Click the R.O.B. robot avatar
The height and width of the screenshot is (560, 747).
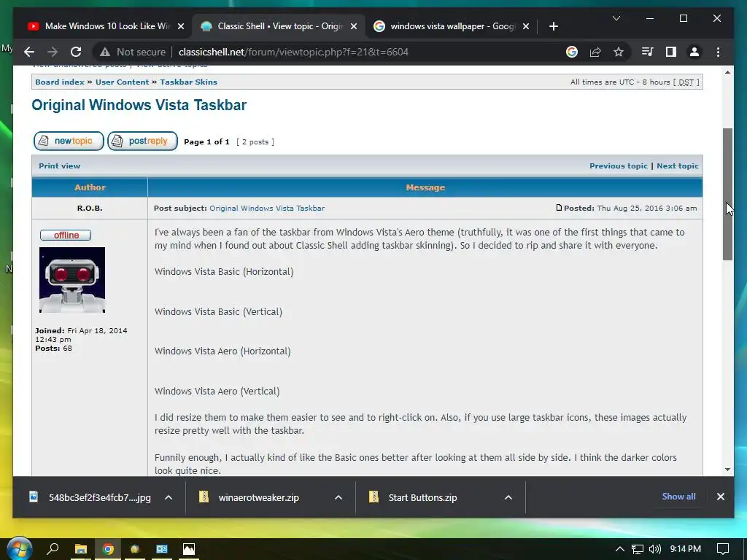coord(72,280)
